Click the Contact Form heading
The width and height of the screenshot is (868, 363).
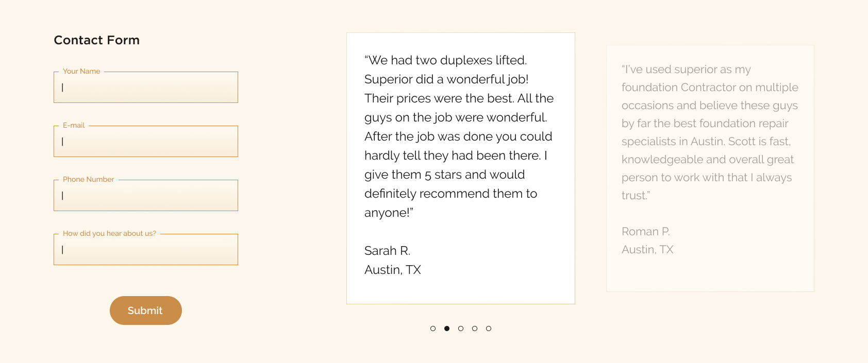pyautogui.click(x=97, y=40)
